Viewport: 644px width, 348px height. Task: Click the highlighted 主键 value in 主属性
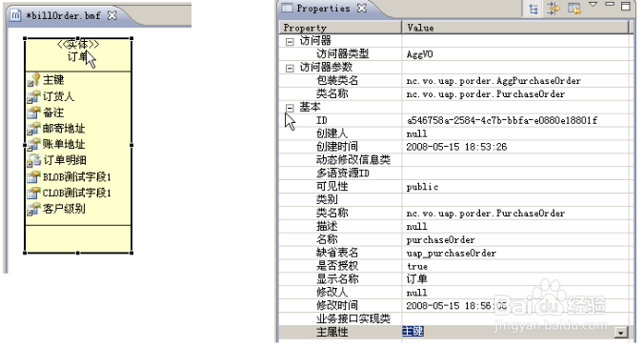click(x=413, y=332)
